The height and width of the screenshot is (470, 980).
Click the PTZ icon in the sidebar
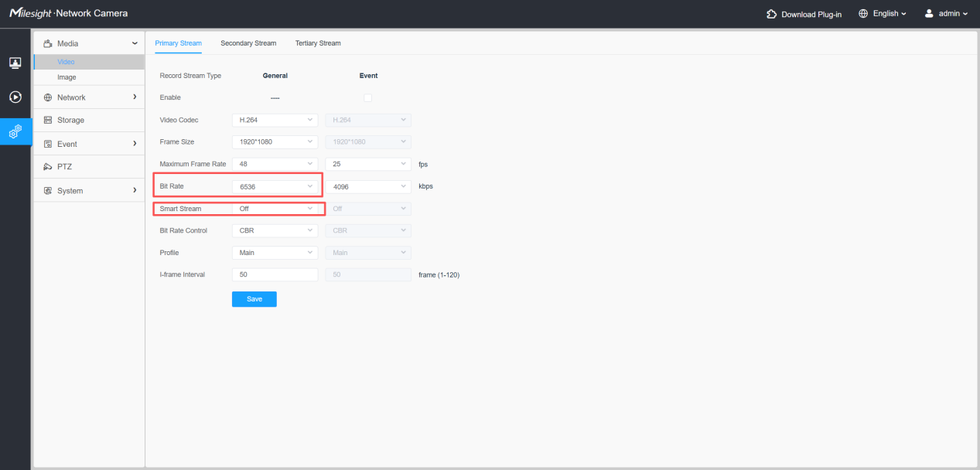[48, 167]
